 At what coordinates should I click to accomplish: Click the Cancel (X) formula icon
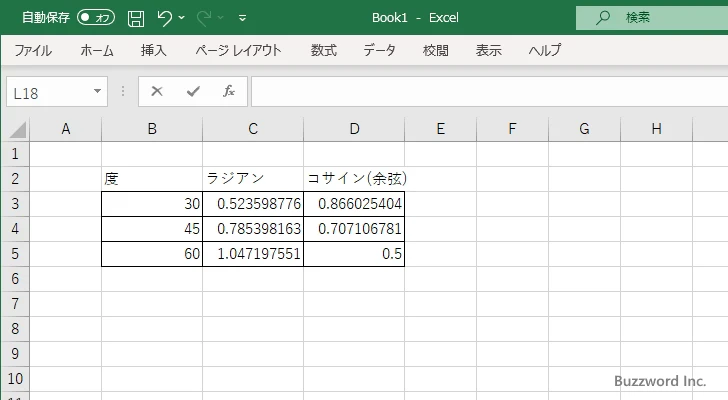(x=157, y=91)
